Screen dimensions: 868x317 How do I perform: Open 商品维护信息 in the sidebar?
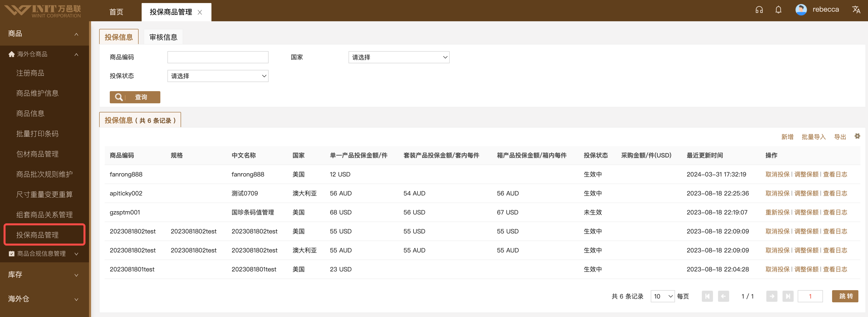click(37, 93)
